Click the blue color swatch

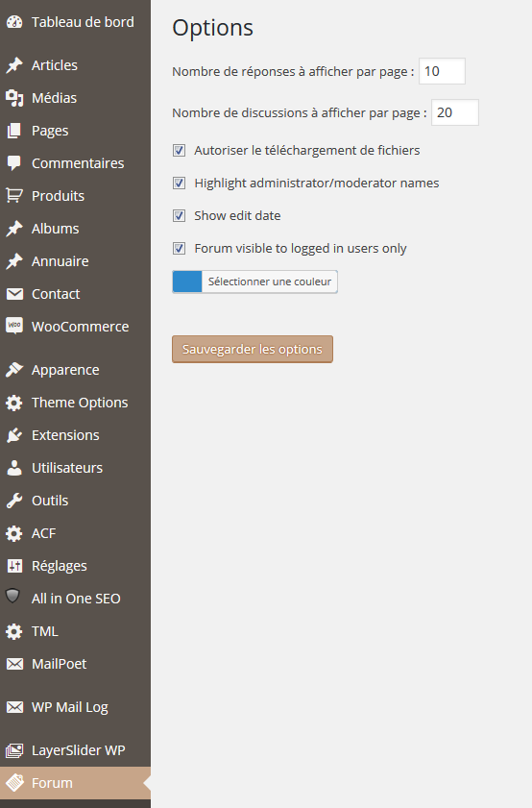[187, 282]
